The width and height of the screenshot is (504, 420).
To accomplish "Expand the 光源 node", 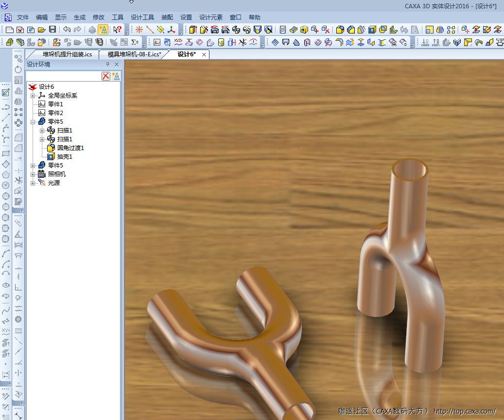I will point(33,183).
